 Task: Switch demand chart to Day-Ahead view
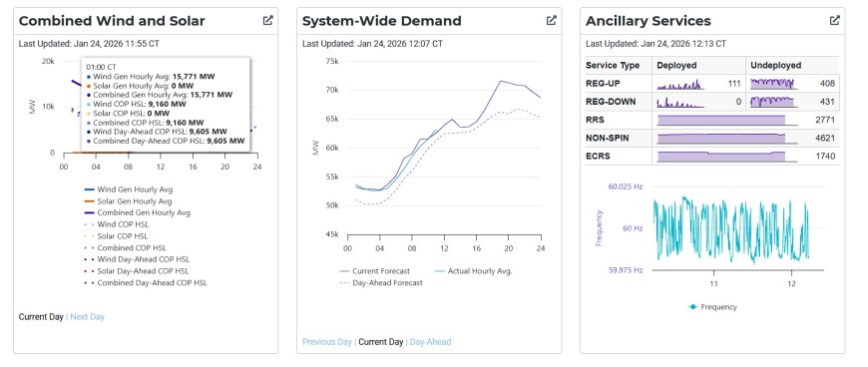(431, 341)
